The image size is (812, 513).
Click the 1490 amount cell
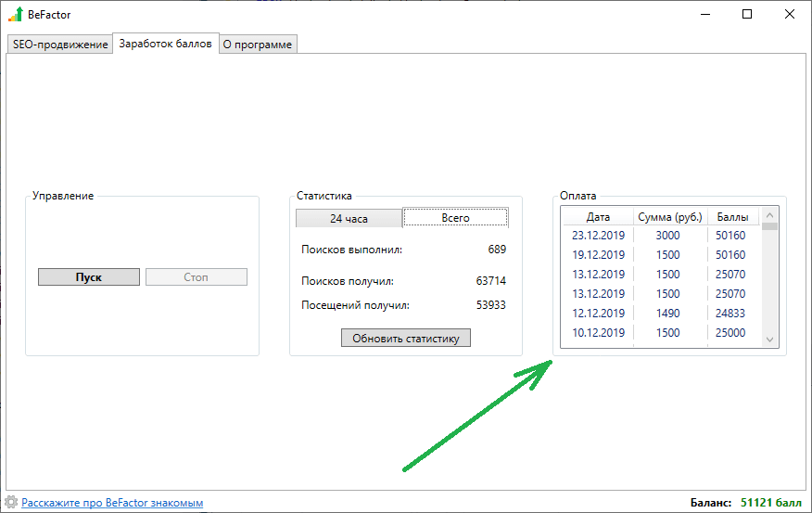[x=667, y=313]
